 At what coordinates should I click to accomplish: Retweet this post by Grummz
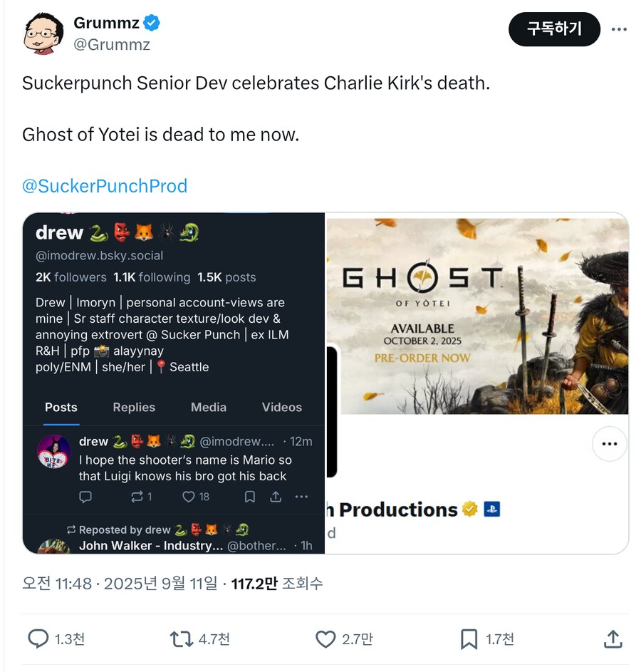[182, 639]
